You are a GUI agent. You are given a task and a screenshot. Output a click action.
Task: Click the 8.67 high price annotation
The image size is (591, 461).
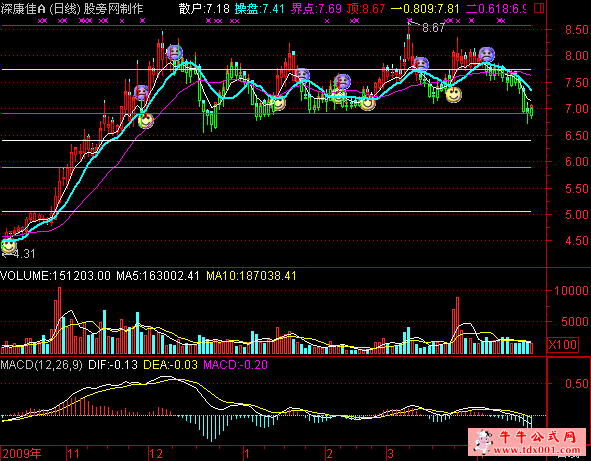433,28
